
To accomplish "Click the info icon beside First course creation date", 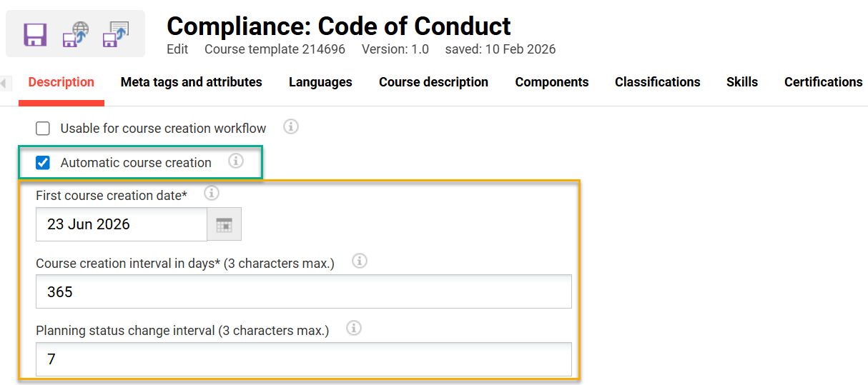I will pyautogui.click(x=212, y=193).
